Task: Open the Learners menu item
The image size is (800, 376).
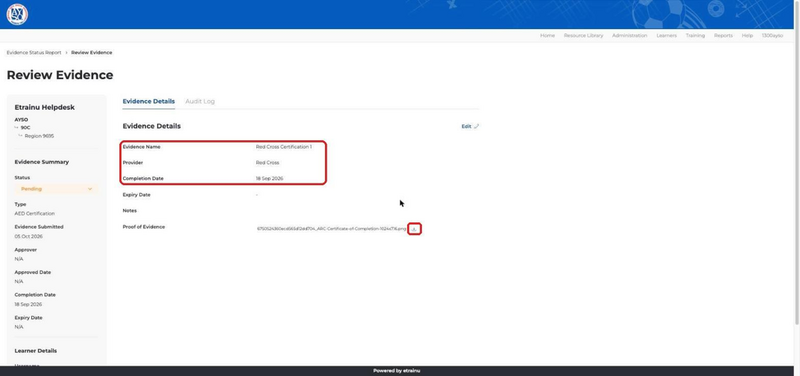Action: (666, 36)
